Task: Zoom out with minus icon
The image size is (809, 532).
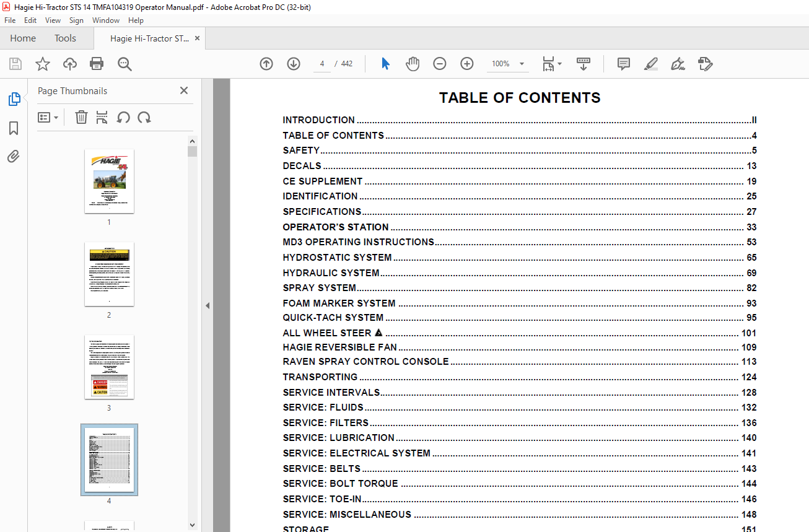Action: click(x=440, y=64)
